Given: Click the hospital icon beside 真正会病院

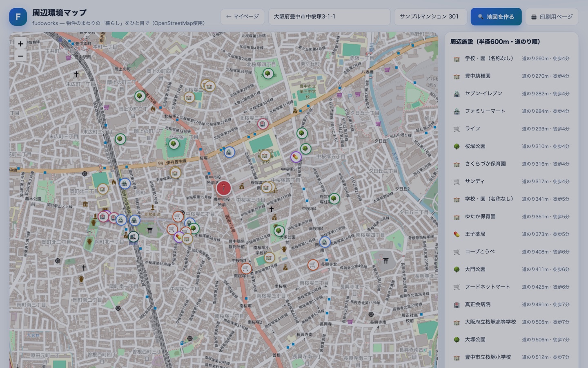Looking at the screenshot, I should [457, 305].
